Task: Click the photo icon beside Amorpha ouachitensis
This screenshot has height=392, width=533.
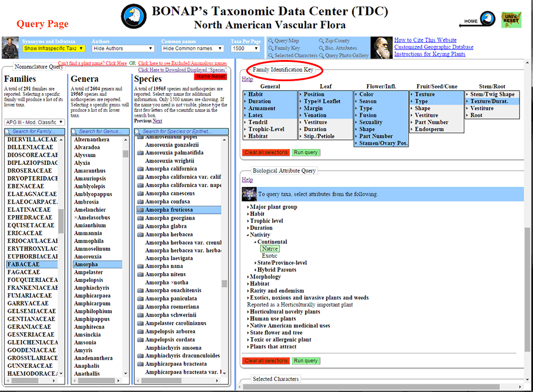Action: tap(140, 291)
